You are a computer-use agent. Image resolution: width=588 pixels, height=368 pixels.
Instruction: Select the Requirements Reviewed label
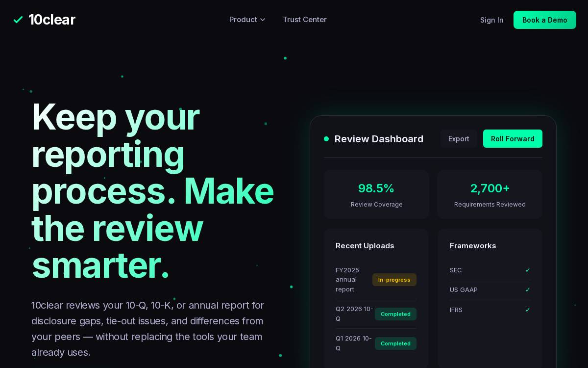[490, 205]
